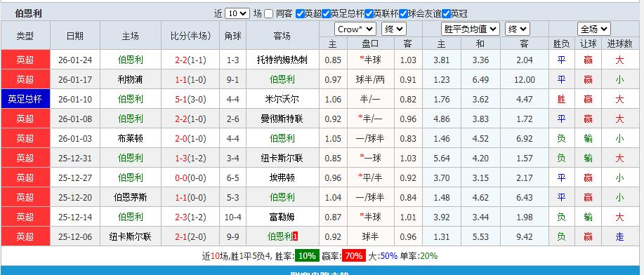Click the red card badge next to 伯恩利 on 25-12-06

[x=295, y=237]
